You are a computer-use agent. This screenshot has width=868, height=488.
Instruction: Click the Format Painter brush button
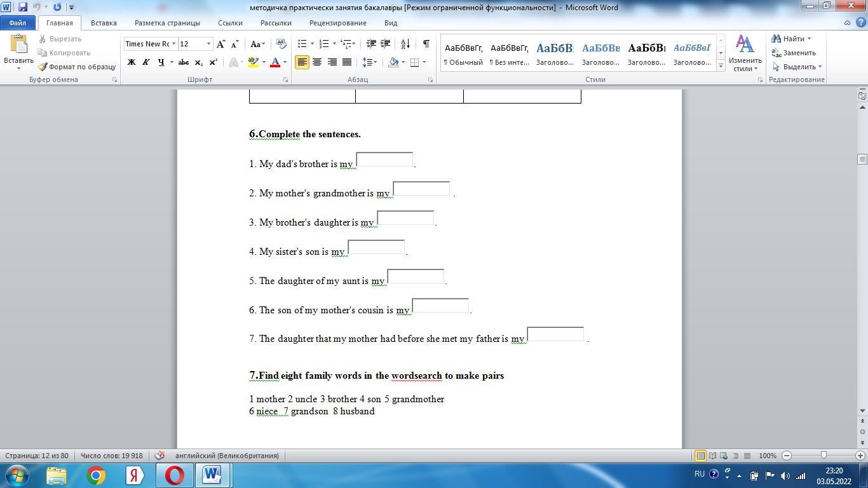point(76,67)
